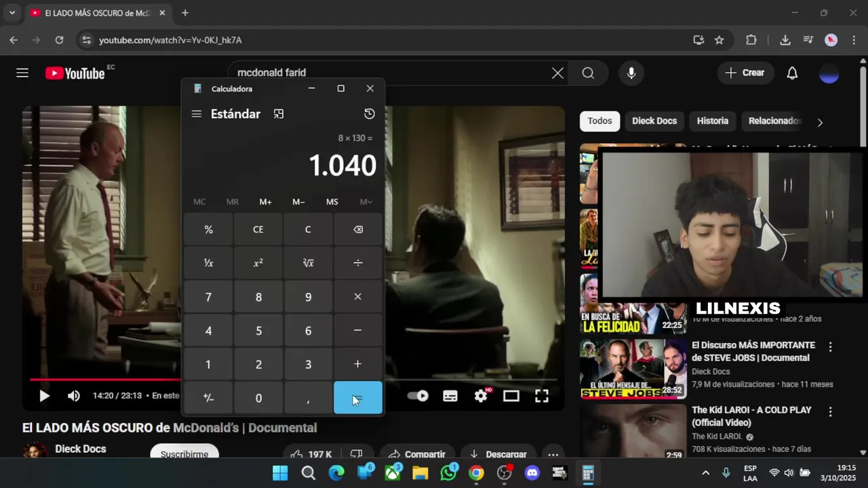This screenshot has width=868, height=488.
Task: Open the Crear create menu
Action: (745, 73)
